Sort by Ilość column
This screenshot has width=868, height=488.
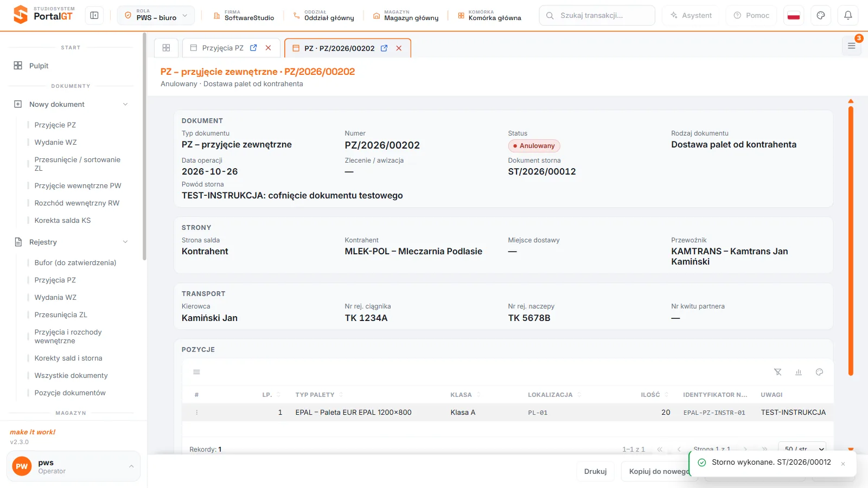coord(654,395)
